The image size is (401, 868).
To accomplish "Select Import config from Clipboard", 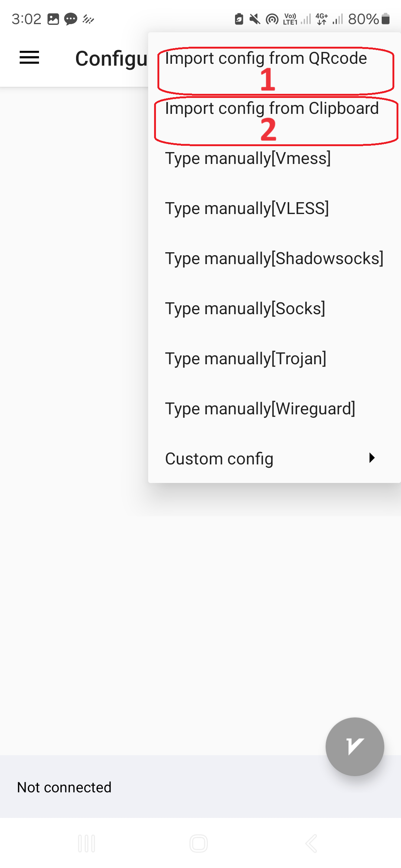I will (272, 108).
